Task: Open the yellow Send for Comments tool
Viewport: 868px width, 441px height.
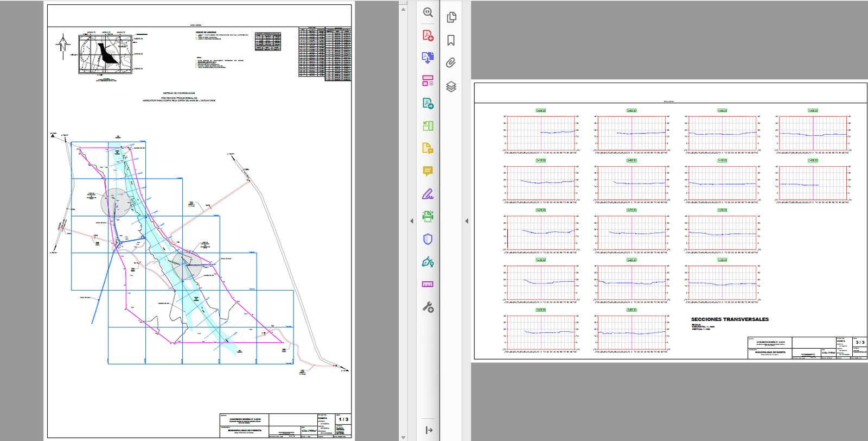Action: click(x=428, y=149)
